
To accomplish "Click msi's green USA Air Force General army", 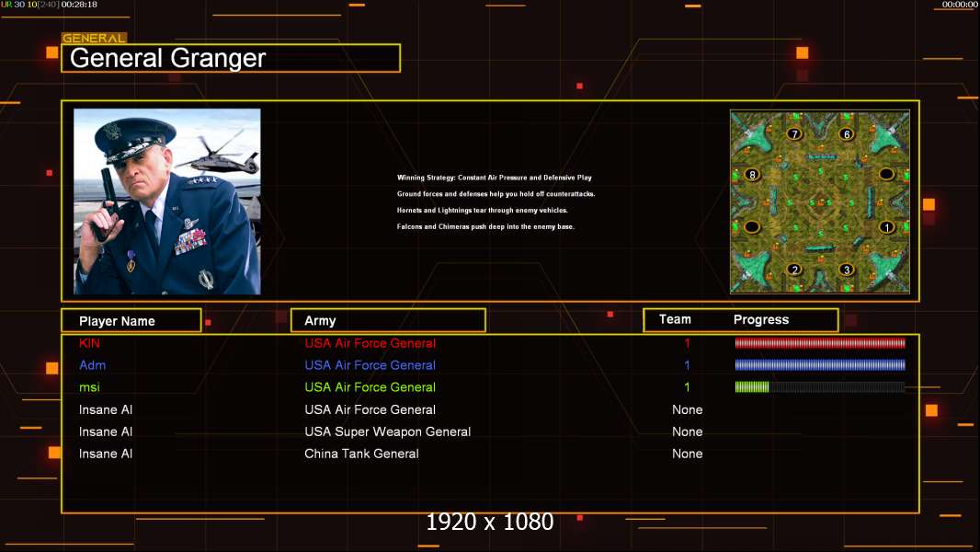I will tap(370, 387).
